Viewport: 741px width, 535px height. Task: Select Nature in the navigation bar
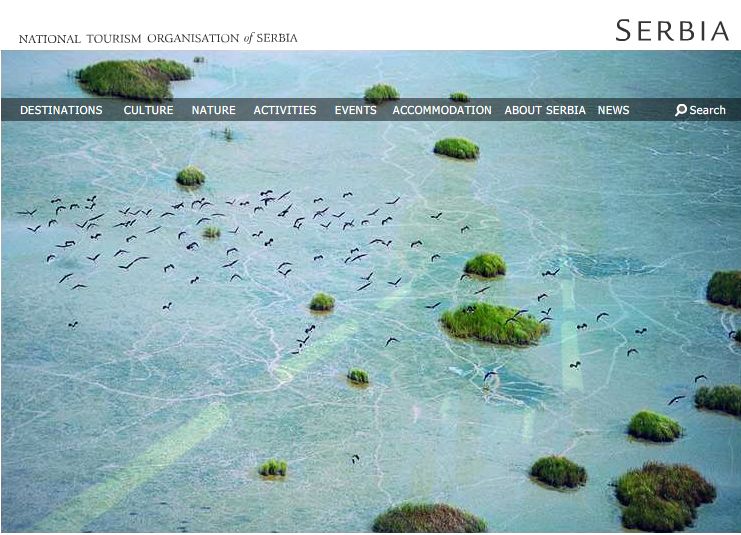pos(214,110)
